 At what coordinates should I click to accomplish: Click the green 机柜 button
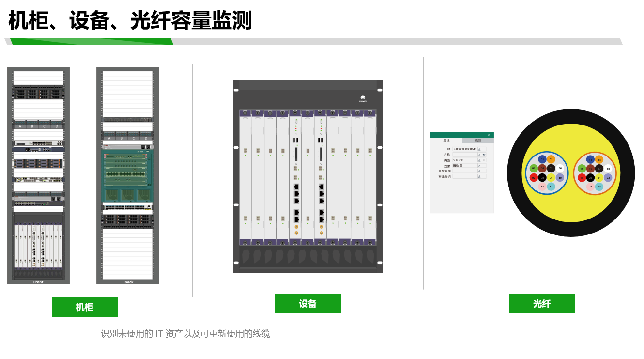pos(85,307)
